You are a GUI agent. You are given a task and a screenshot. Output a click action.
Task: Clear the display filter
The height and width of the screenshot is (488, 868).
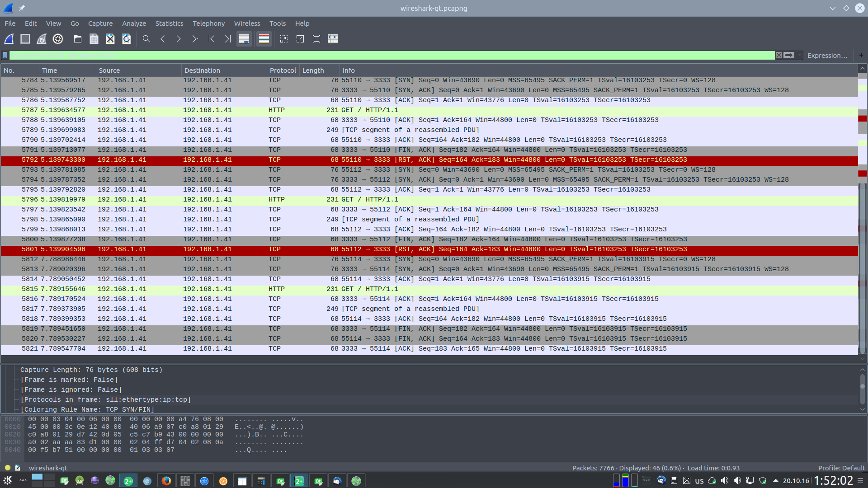(x=779, y=55)
